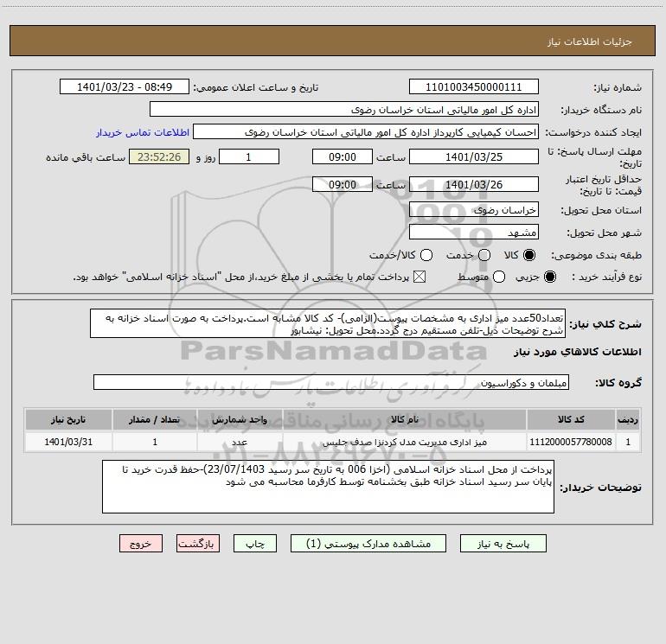Click the buyer organization name field
Image resolution: width=666 pixels, height=644 pixels.
tap(344, 109)
